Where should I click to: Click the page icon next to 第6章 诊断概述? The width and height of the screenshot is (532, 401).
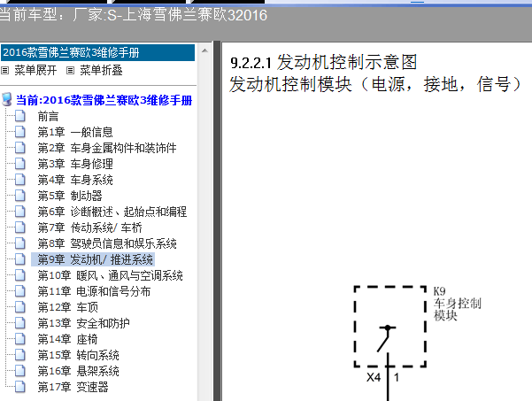pyautogui.click(x=20, y=212)
